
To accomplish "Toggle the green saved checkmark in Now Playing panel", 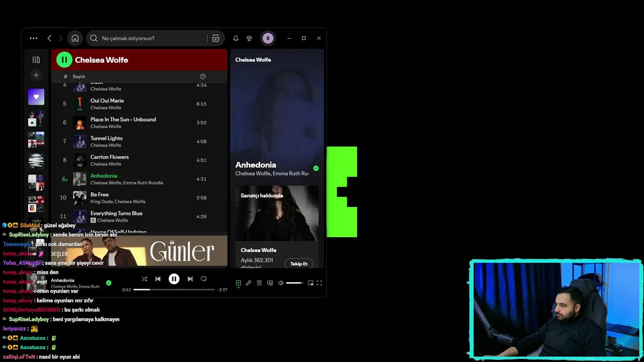I will 316,168.
